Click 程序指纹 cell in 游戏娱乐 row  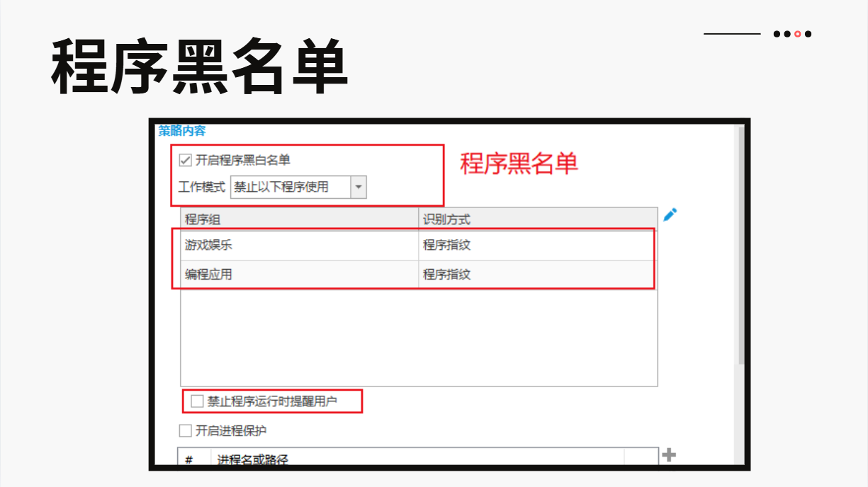point(447,246)
